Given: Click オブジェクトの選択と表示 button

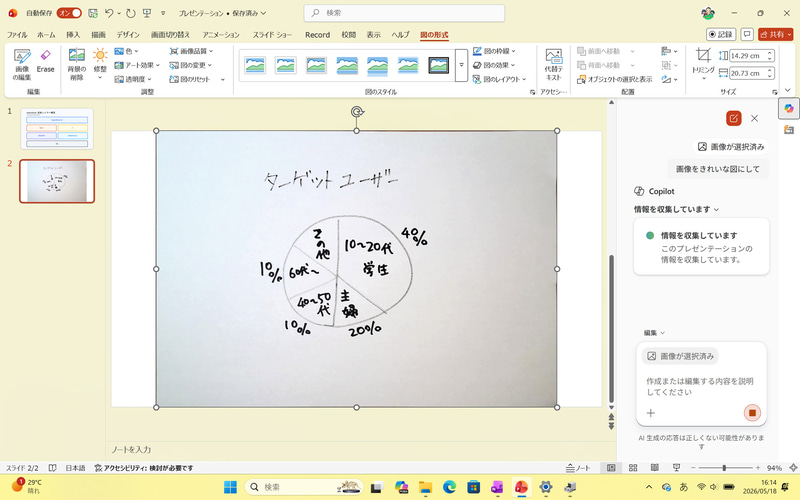Looking at the screenshot, I should (615, 79).
